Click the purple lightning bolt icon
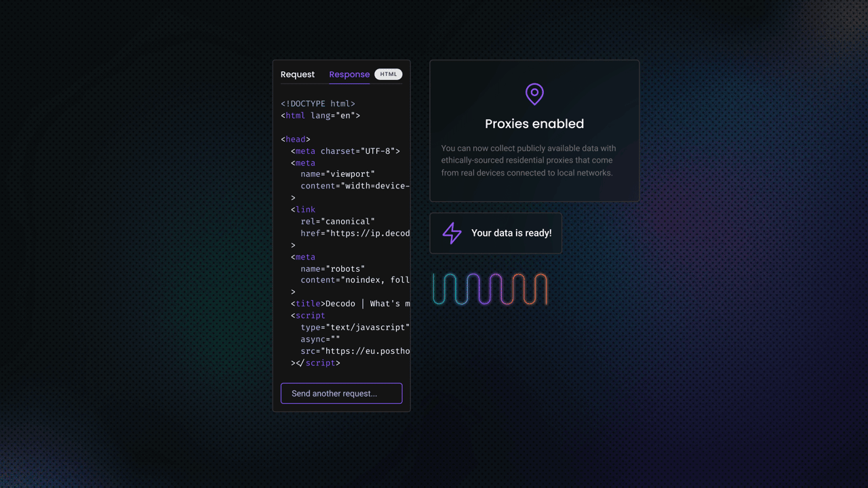The image size is (868, 488). [x=452, y=233]
